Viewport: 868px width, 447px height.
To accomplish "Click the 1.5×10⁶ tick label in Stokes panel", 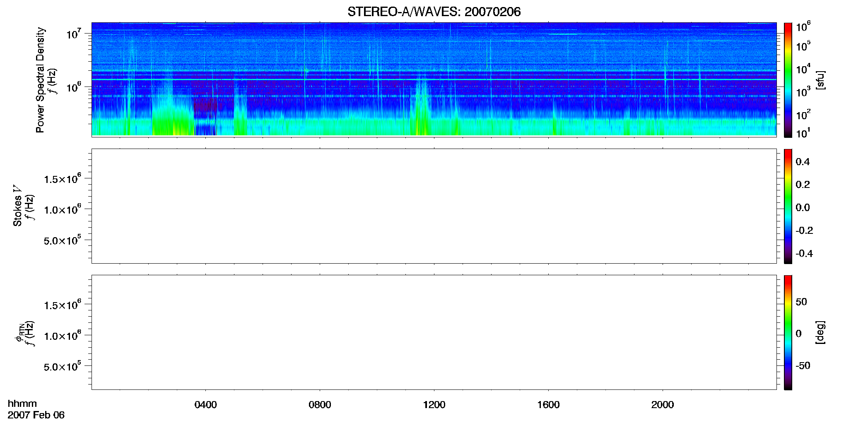I will pos(63,178).
